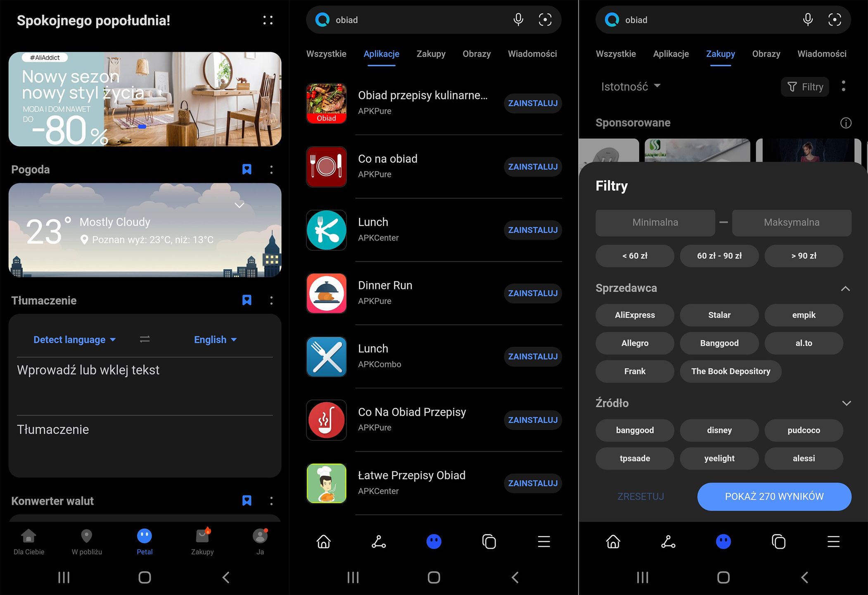Select the '< 60 zł' price chip

[635, 256]
